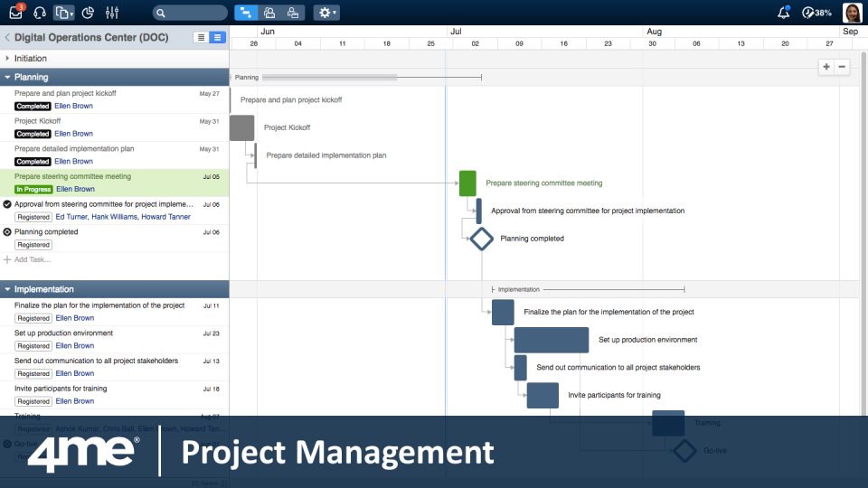The image size is (868, 488).
Task: Click the green steering committee meeting Gantt bar
Action: tap(467, 183)
